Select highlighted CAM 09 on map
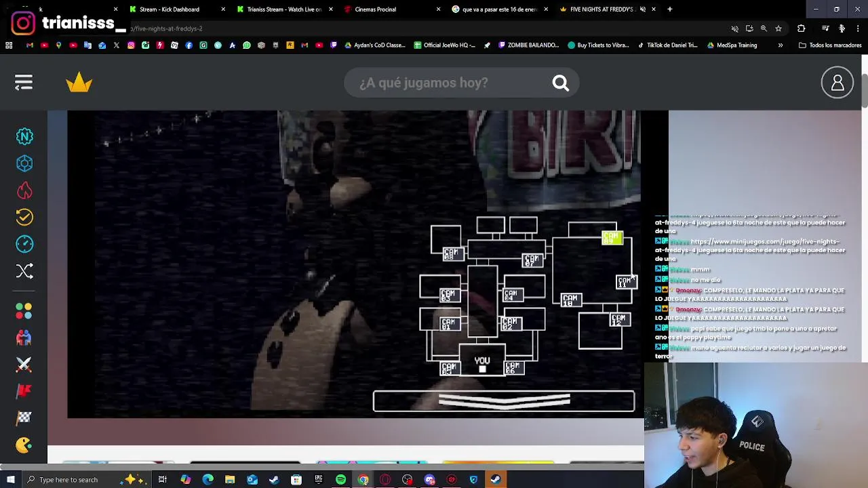 [612, 238]
